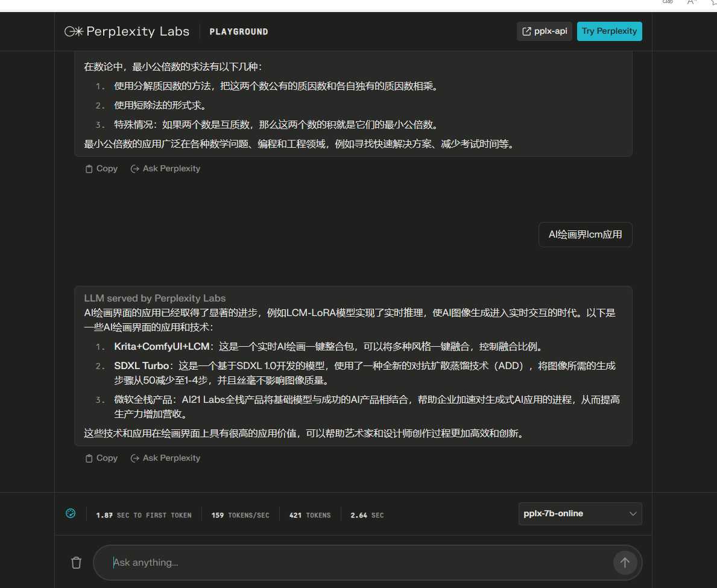The image size is (717, 588).
Task: Click the user message AI绘画界lcm应用
Action: tap(585, 235)
